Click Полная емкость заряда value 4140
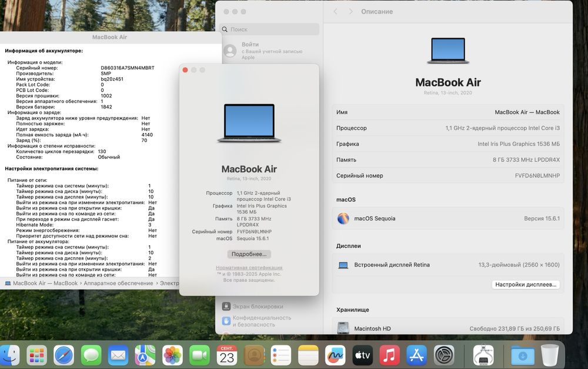This screenshot has width=588, height=369. tap(147, 135)
